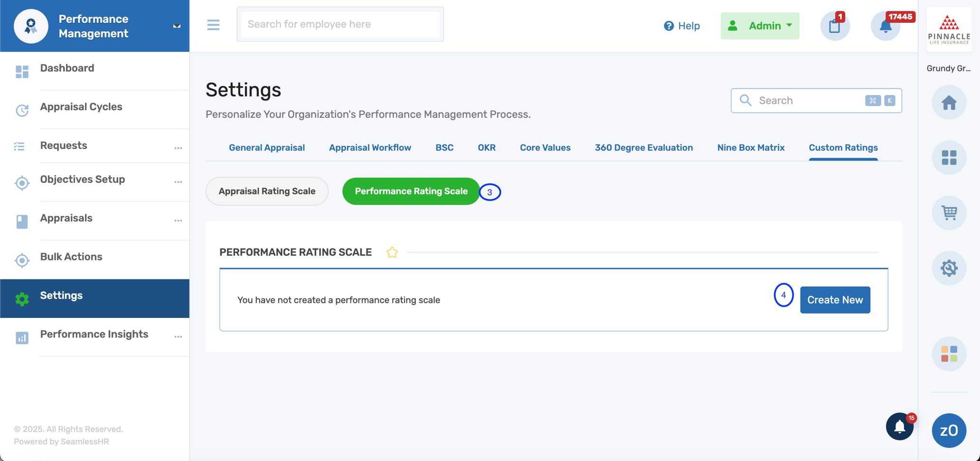Viewport: 980px width, 461px height.
Task: Open the gear settings icon in right rail
Action: tap(949, 268)
